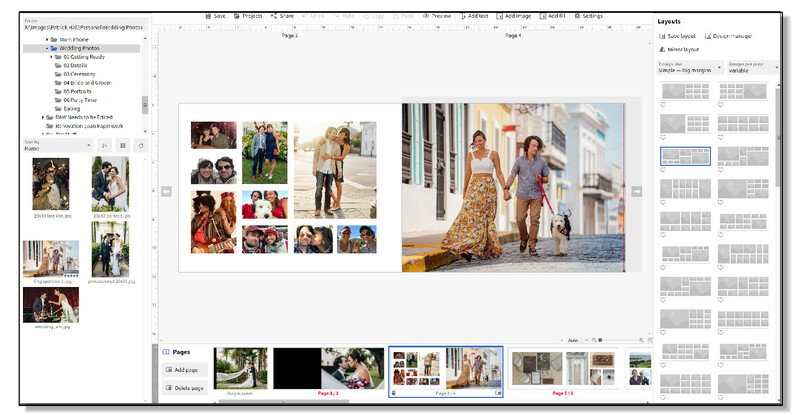Image resolution: width=800 pixels, height=415 pixels.
Task: Select the guitar photo on Page 3
Action: (214, 222)
